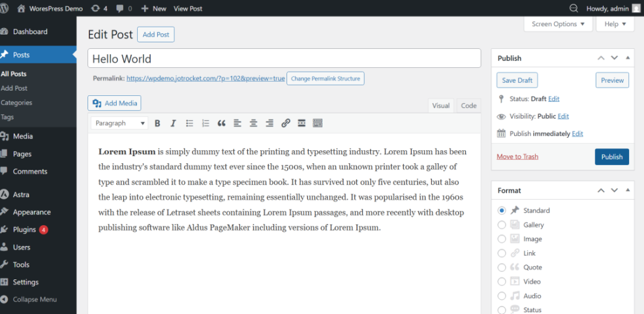Screen dimensions: 644x314
Task: Expand Screen Options panel
Action: [558, 24]
